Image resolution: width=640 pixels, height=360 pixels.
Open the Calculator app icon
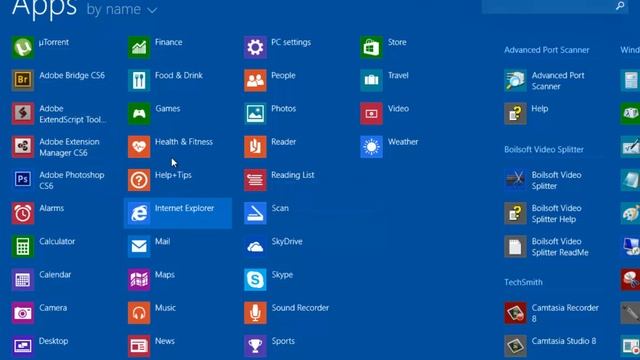[x=22, y=246]
